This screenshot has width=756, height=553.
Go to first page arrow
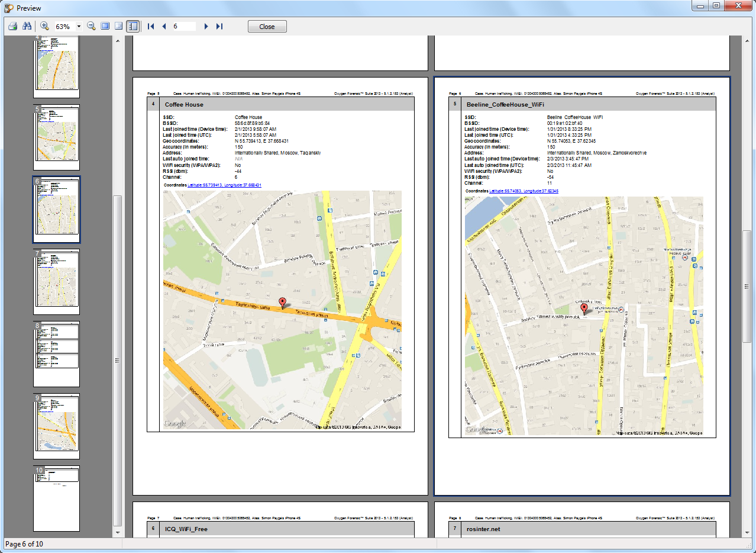[151, 26]
